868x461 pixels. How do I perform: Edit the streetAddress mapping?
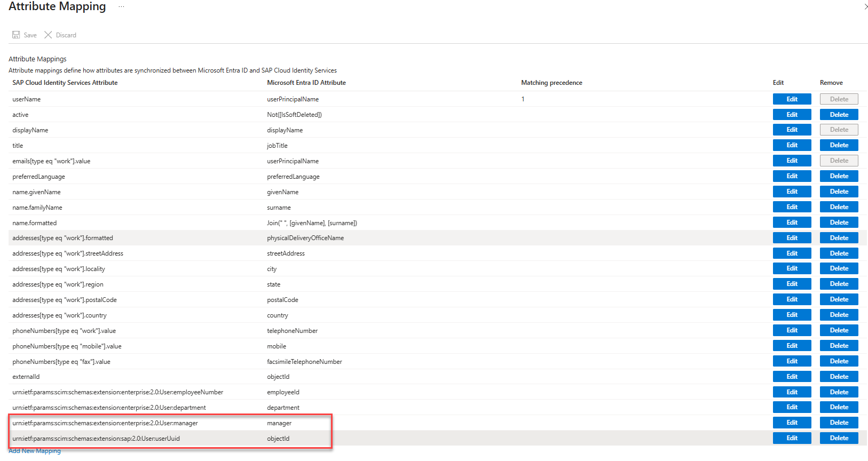point(792,253)
